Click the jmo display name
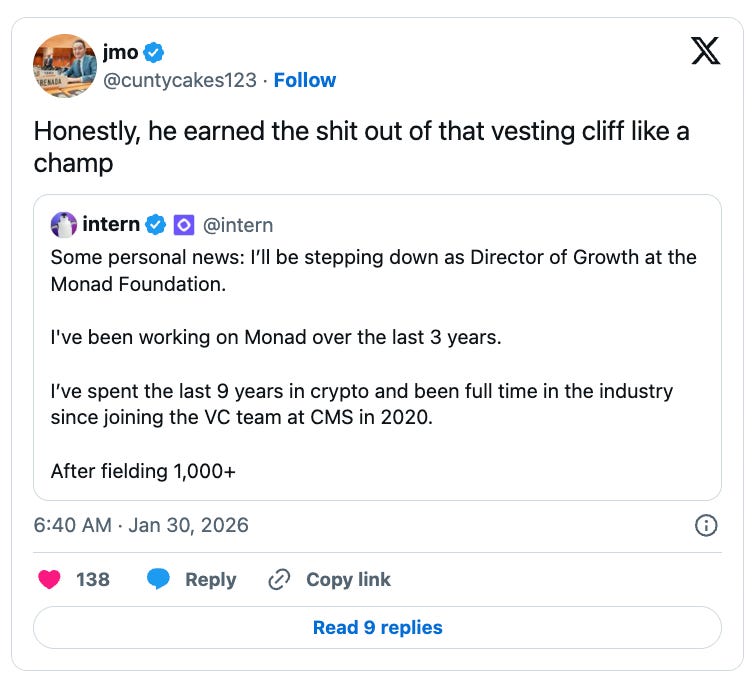754x688 pixels. [120, 53]
